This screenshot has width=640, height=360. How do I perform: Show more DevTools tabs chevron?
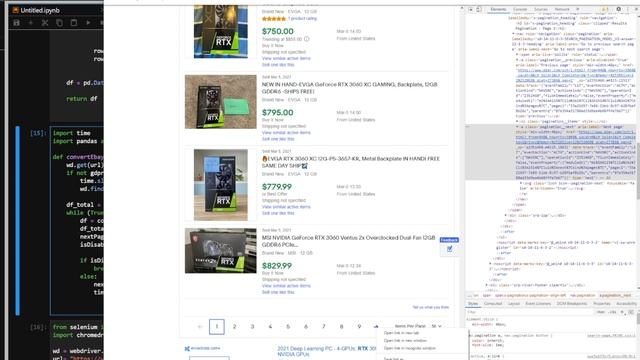point(578,9)
